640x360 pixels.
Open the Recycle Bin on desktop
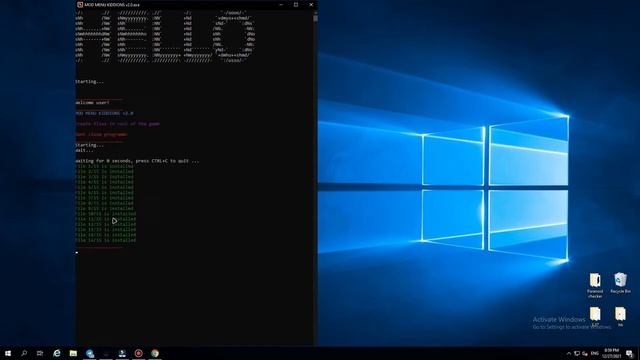(620, 283)
